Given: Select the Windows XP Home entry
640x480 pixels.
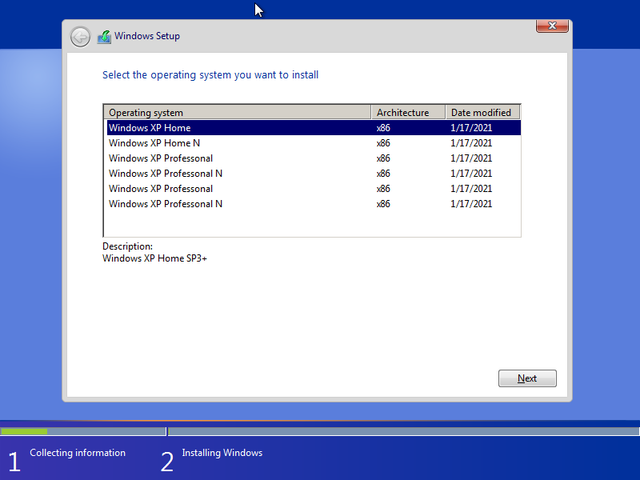Looking at the screenshot, I should [150, 128].
